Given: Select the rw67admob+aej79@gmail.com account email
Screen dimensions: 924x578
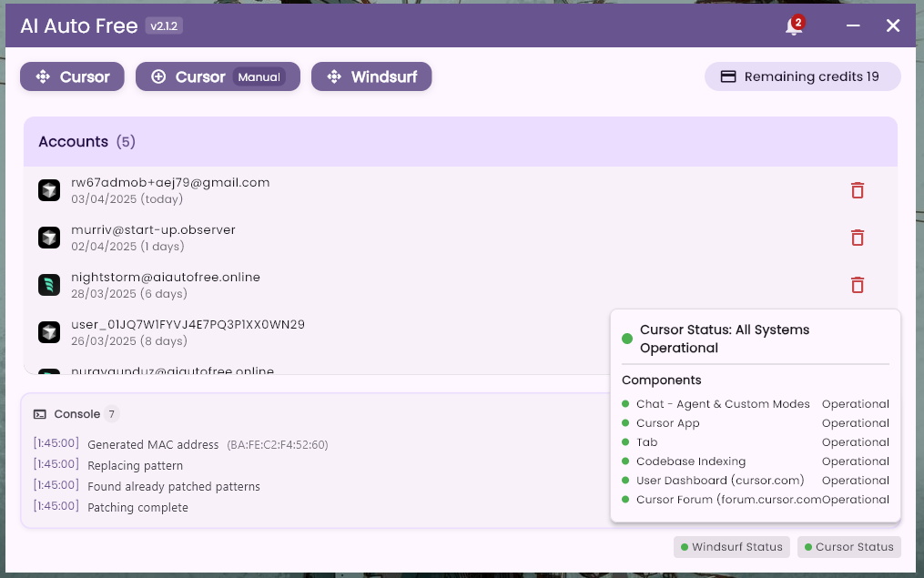Looking at the screenshot, I should click(170, 183).
